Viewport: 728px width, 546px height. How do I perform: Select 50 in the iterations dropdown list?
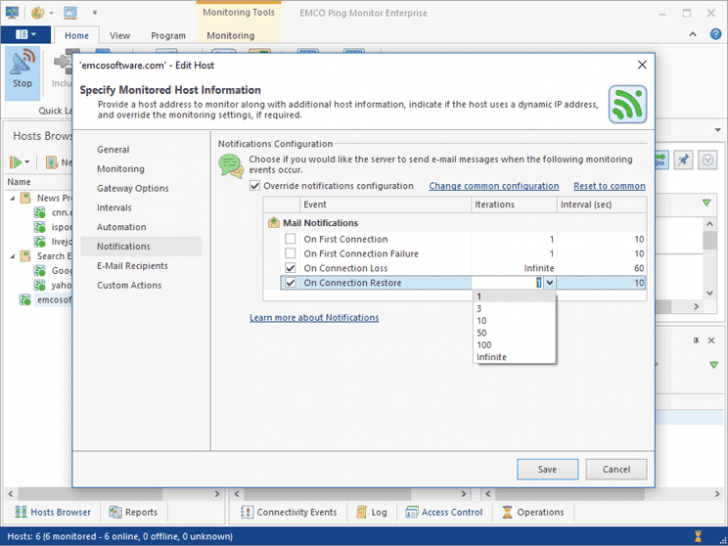coord(482,333)
